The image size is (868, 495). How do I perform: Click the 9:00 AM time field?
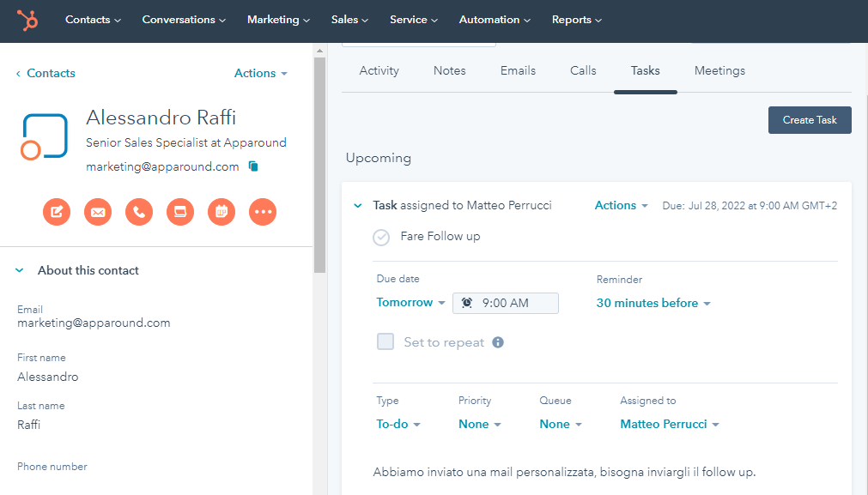(x=506, y=303)
